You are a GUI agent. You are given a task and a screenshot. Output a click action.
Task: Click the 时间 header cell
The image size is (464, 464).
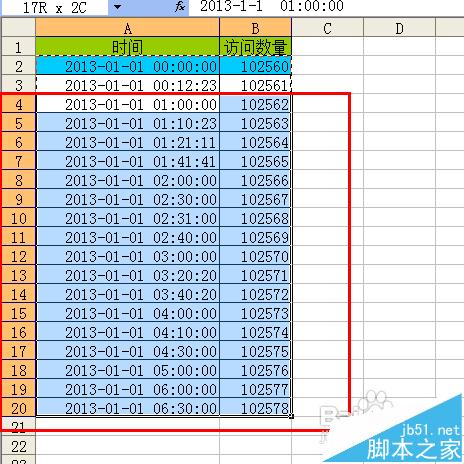coord(128,47)
